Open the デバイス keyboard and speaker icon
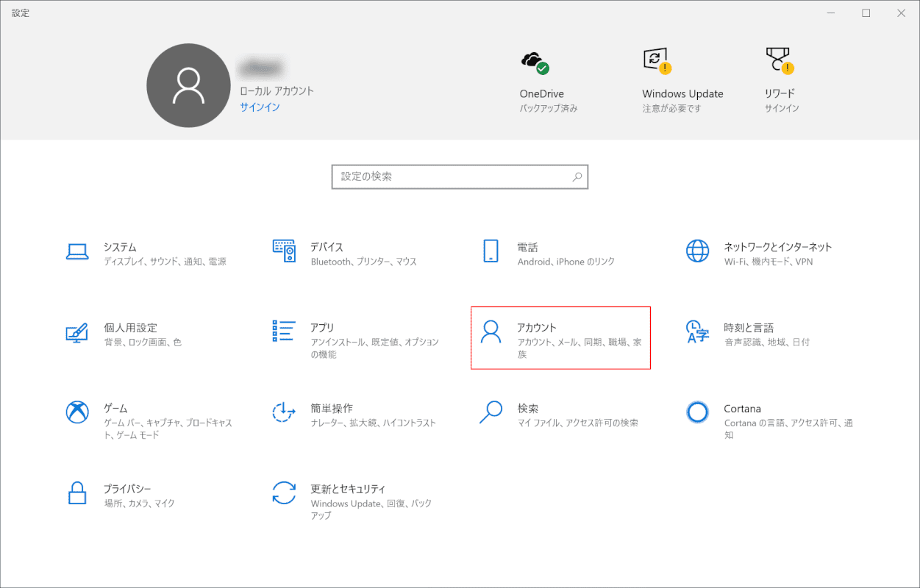The height and width of the screenshot is (588, 920). coord(284,251)
